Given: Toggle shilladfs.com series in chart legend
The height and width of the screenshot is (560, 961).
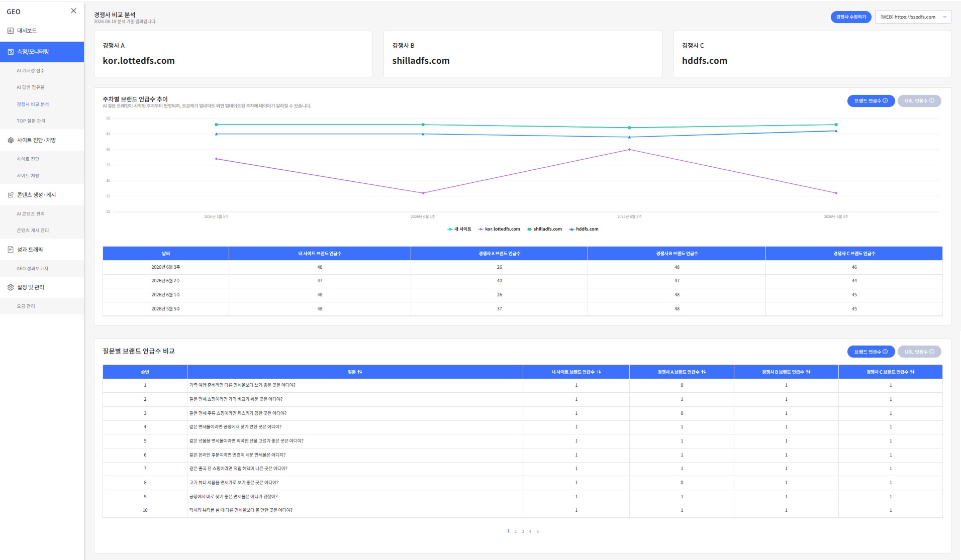Looking at the screenshot, I should 544,229.
